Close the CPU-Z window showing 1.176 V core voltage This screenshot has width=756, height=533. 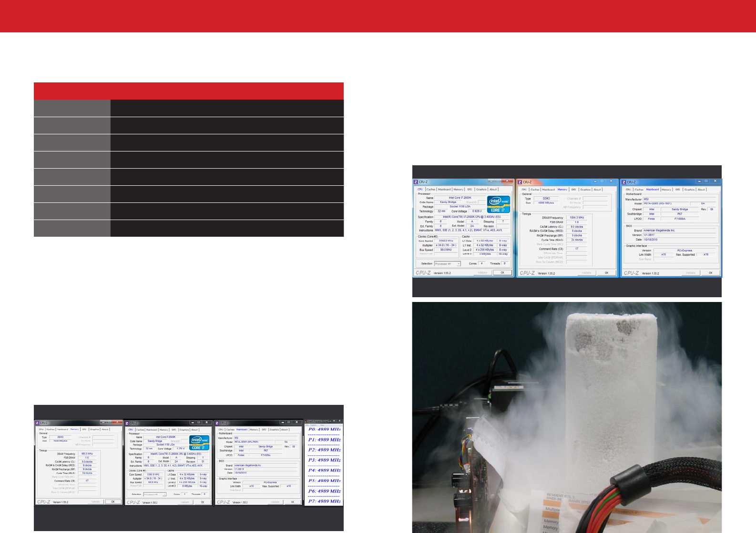pos(206,422)
